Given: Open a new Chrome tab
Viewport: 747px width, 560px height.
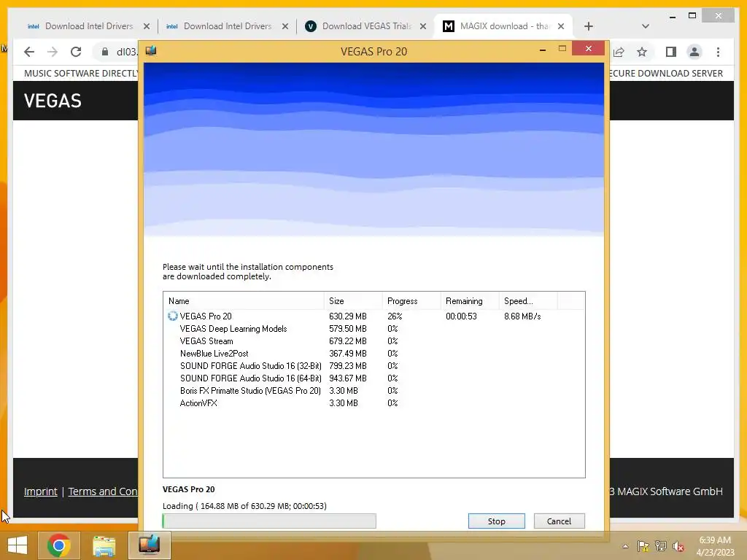Looking at the screenshot, I should click(589, 26).
